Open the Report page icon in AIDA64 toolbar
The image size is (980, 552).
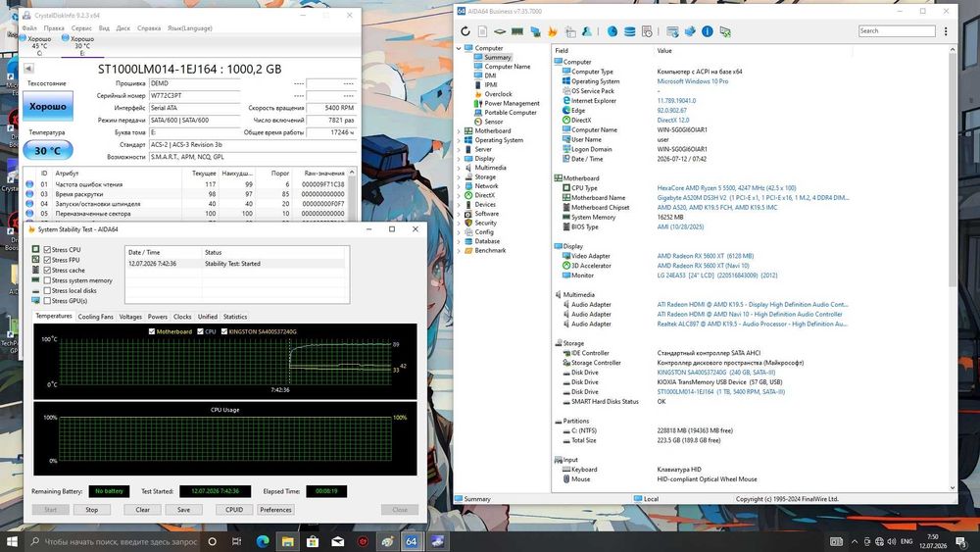pyautogui.click(x=482, y=31)
